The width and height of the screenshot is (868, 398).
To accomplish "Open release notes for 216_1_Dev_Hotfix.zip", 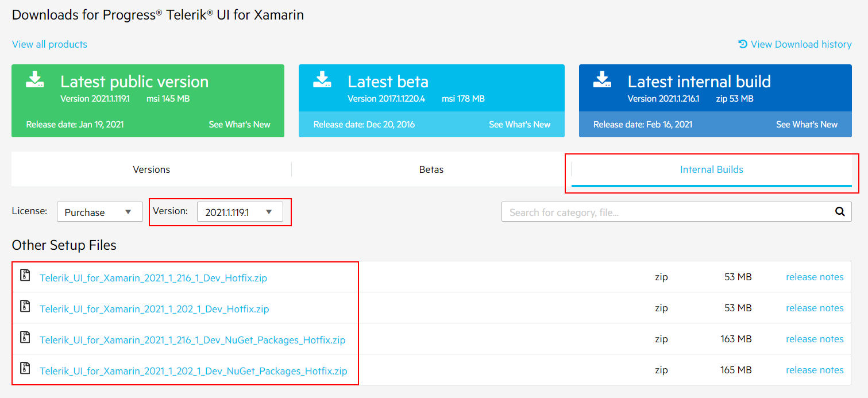I will click(x=815, y=277).
